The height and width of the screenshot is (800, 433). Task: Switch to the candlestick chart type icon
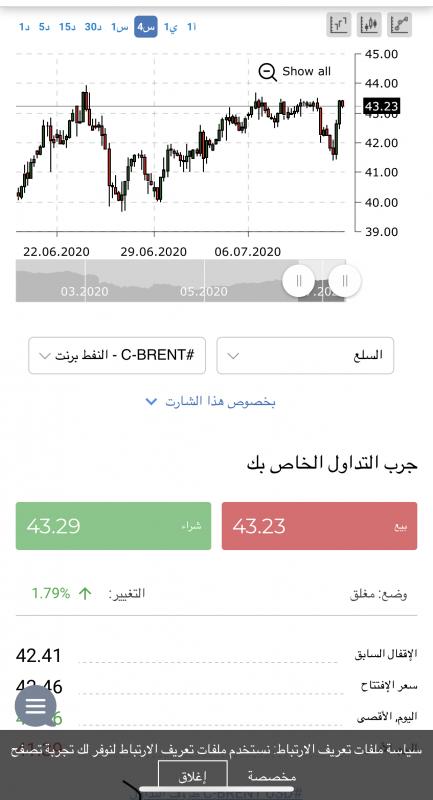click(x=369, y=24)
